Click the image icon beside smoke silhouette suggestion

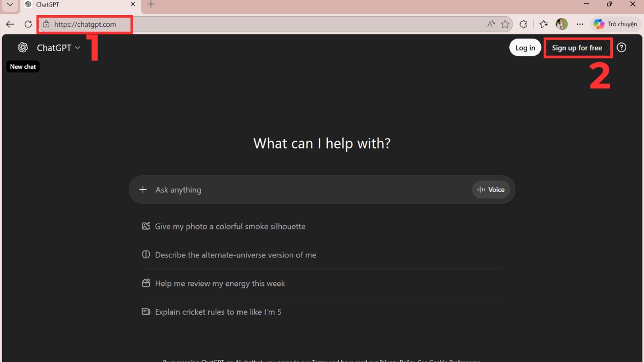click(x=146, y=226)
